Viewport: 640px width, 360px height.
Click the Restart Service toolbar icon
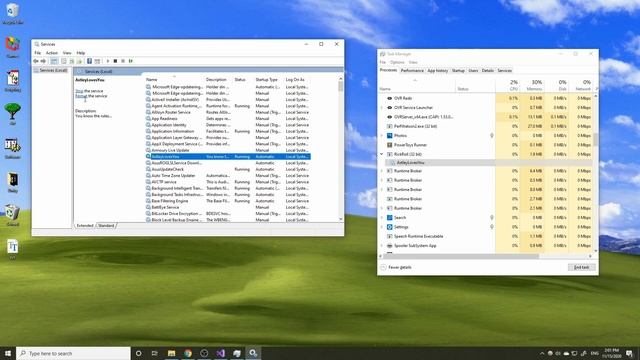pos(131,61)
